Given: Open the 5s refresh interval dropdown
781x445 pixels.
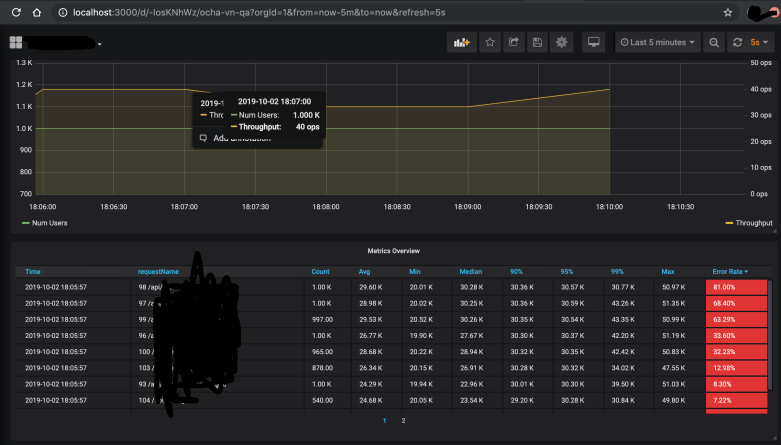Looking at the screenshot, I should coord(760,42).
